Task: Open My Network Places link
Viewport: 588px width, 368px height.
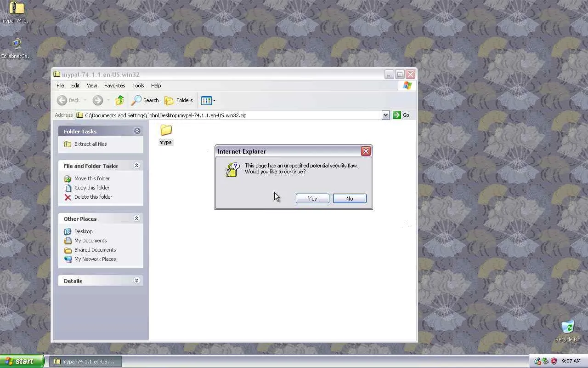Action: tap(95, 259)
